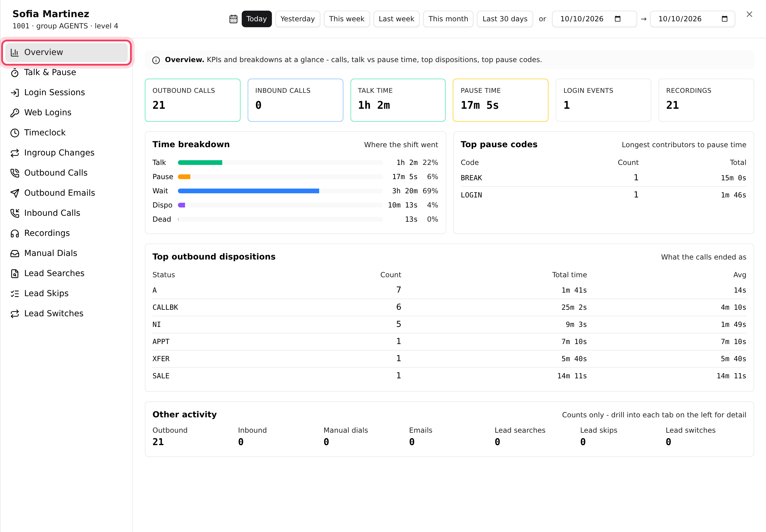Choose Last 30 days range
This screenshot has height=532, width=766.
tap(505, 19)
